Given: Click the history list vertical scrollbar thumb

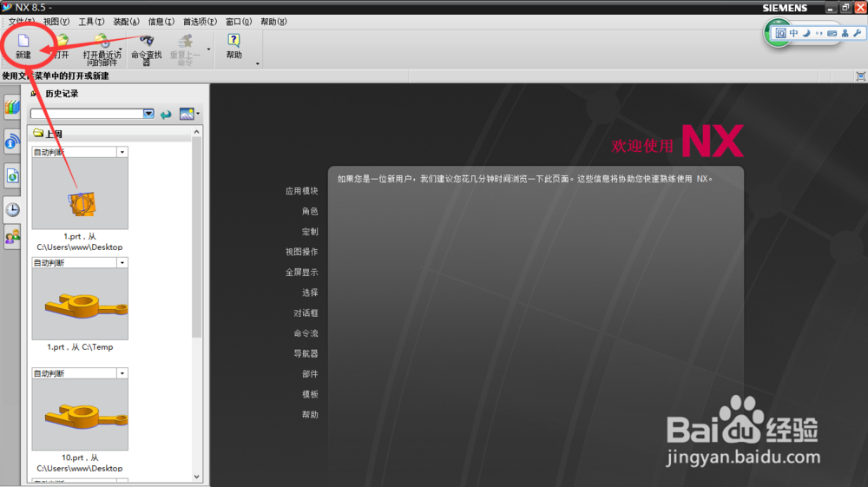Looking at the screenshot, I should point(196,237).
